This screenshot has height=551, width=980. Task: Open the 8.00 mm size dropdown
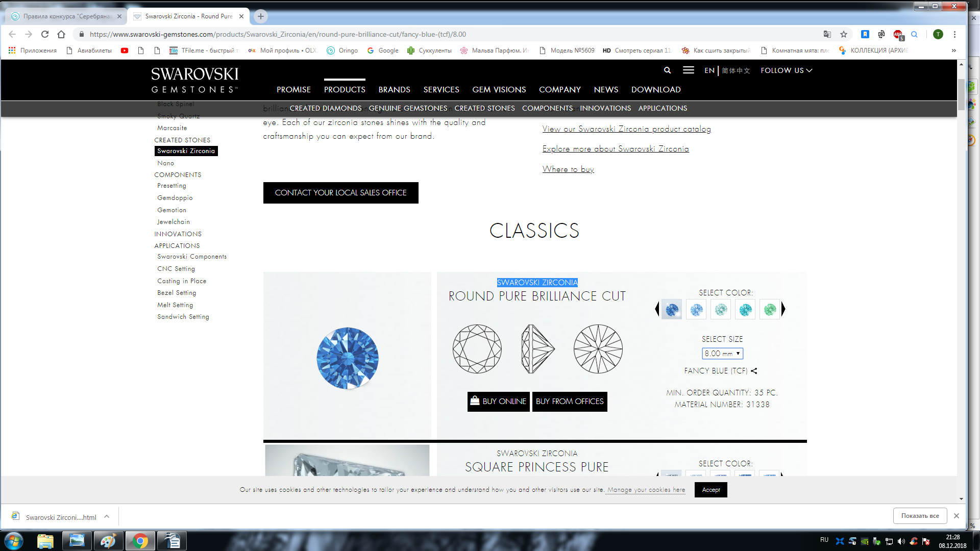(722, 354)
